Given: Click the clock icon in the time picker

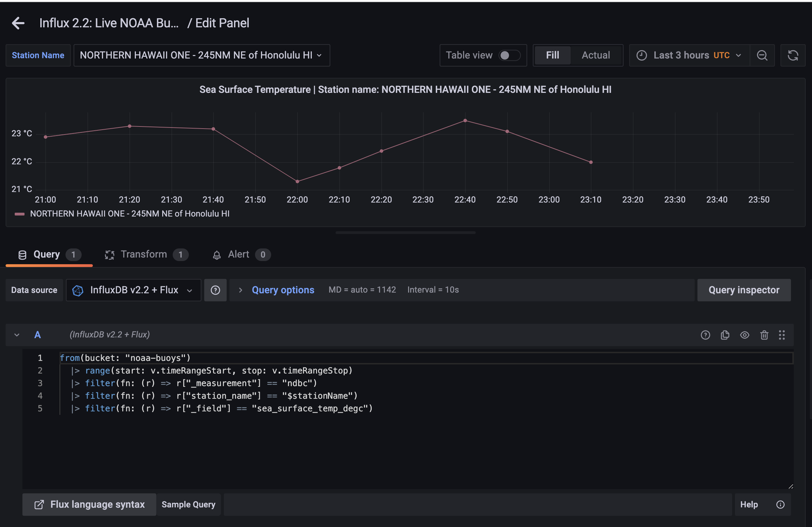Looking at the screenshot, I should tap(641, 55).
